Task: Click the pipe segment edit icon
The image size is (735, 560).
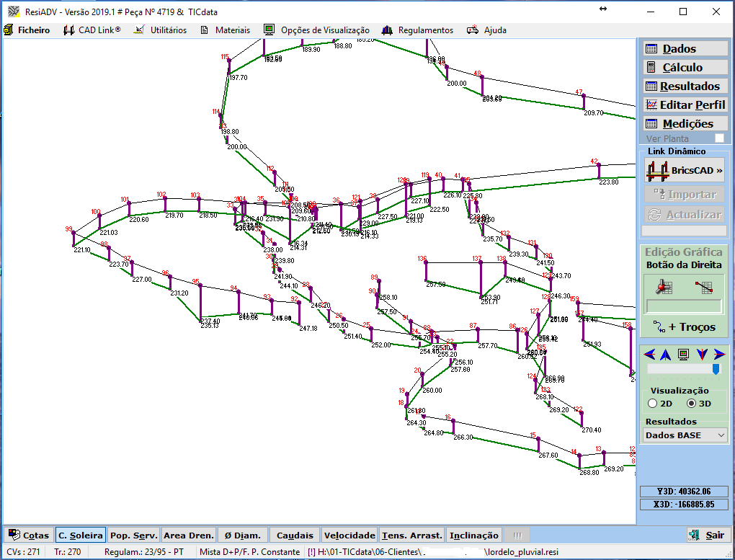Action: (x=704, y=286)
